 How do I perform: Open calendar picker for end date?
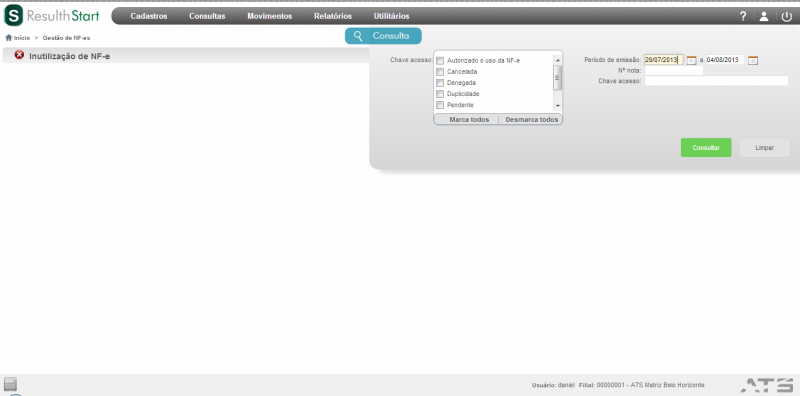coord(753,60)
